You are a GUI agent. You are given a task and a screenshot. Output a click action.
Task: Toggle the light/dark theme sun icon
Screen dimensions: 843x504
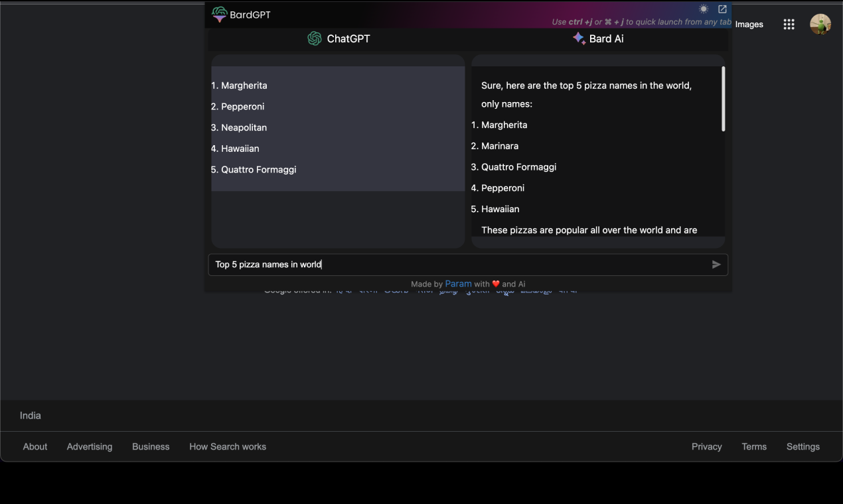tap(704, 9)
